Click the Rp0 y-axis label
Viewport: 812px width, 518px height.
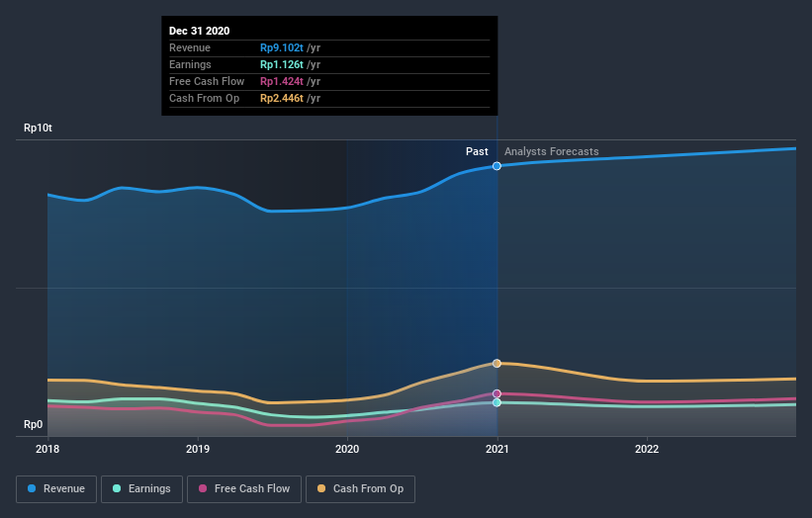point(34,424)
